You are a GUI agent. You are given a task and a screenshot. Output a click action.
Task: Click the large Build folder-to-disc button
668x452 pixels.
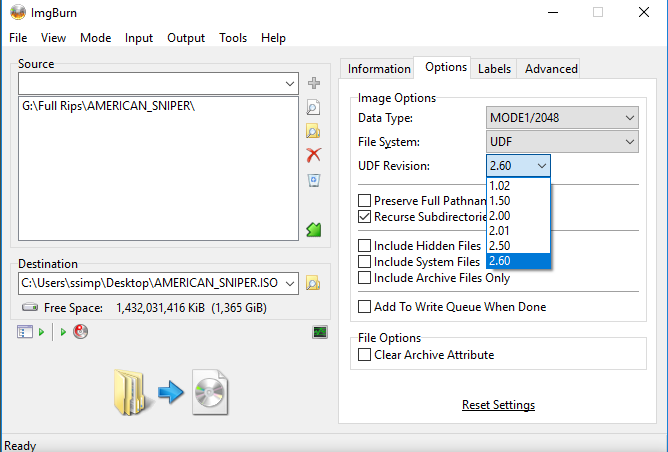point(172,392)
